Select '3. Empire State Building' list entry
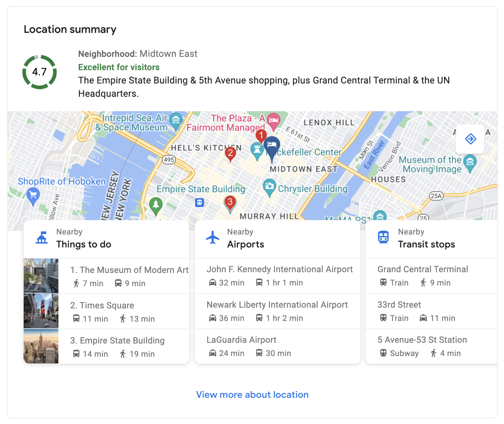The height and width of the screenshot is (424, 504). pyautogui.click(x=106, y=346)
